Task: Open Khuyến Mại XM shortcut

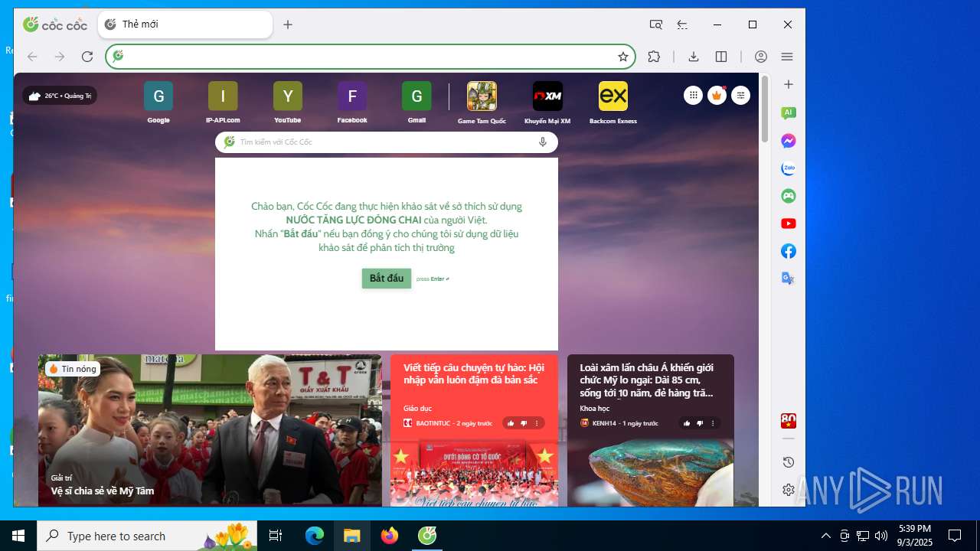Action: coord(547,96)
